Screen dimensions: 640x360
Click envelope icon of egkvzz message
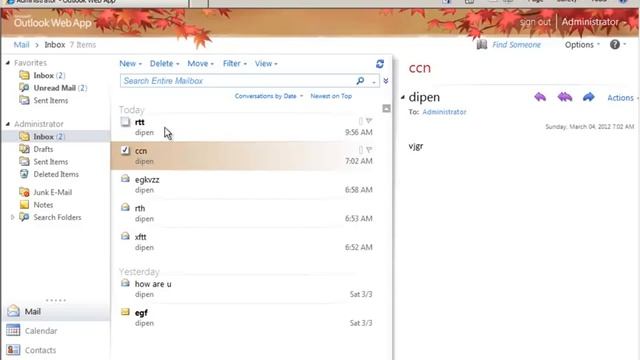(125, 179)
